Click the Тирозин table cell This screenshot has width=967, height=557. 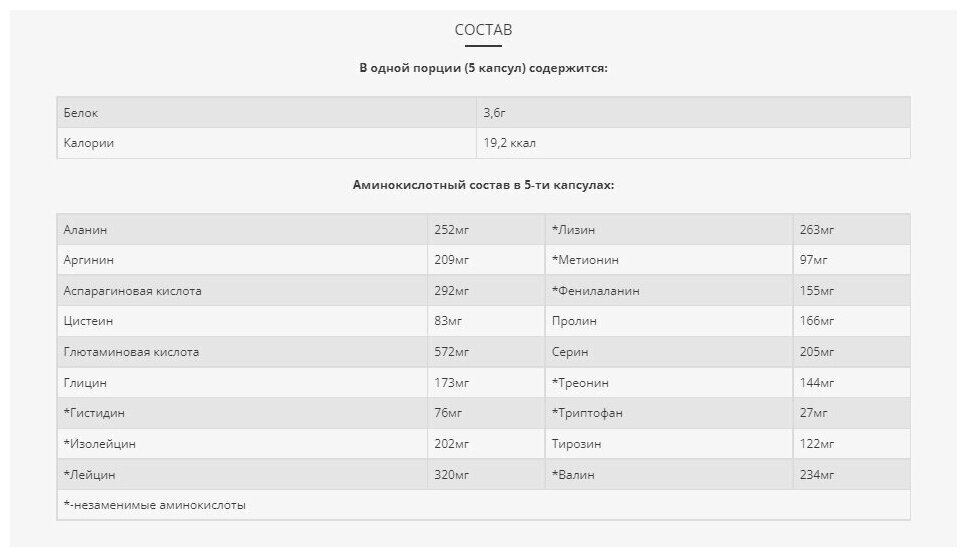click(x=577, y=443)
